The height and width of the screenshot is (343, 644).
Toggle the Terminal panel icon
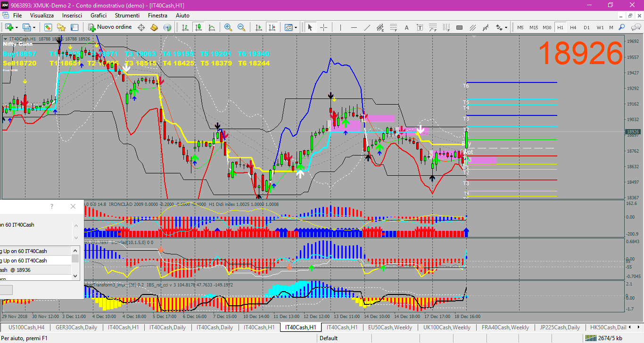[74, 27]
